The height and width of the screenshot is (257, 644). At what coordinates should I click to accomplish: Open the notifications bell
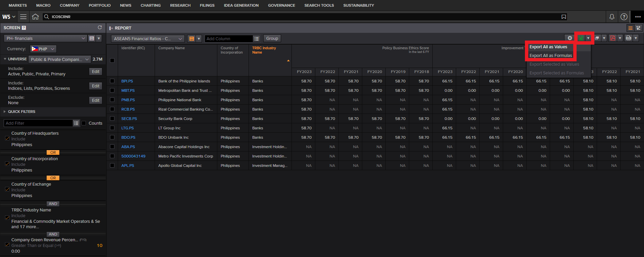(x=612, y=17)
